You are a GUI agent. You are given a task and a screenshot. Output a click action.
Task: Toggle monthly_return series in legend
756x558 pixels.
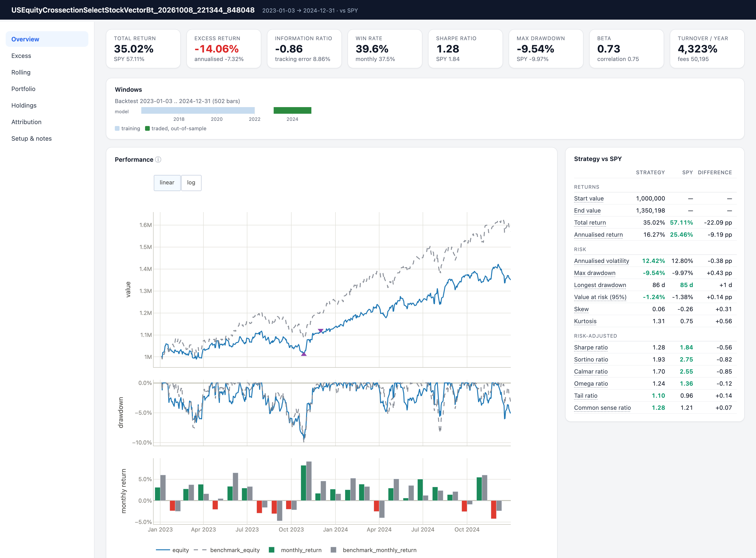(295, 550)
